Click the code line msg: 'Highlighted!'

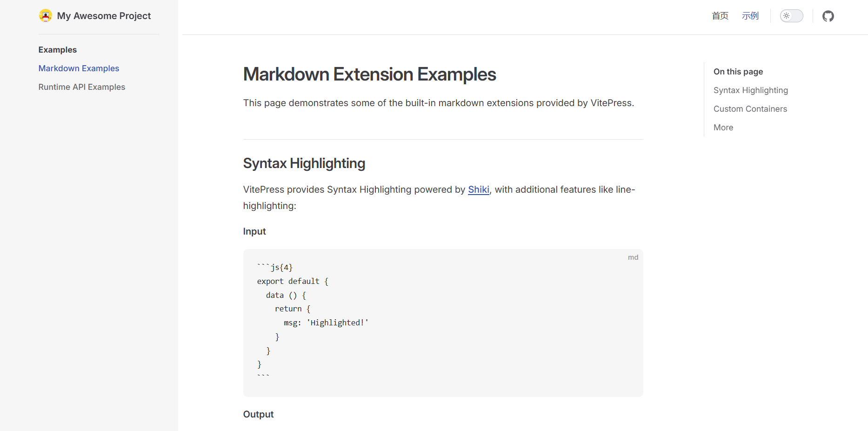tap(326, 323)
